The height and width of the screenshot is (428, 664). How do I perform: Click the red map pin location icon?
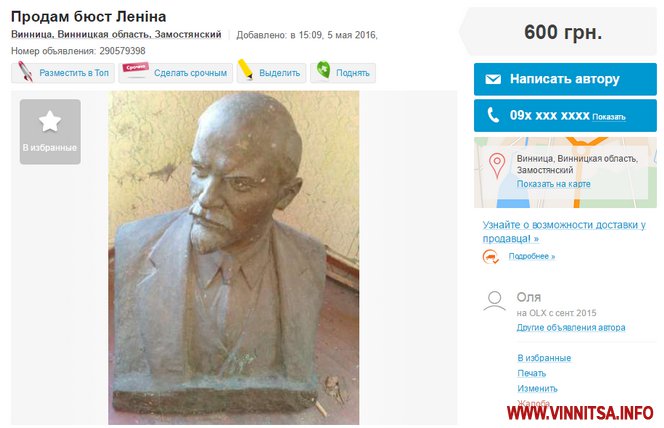497,165
